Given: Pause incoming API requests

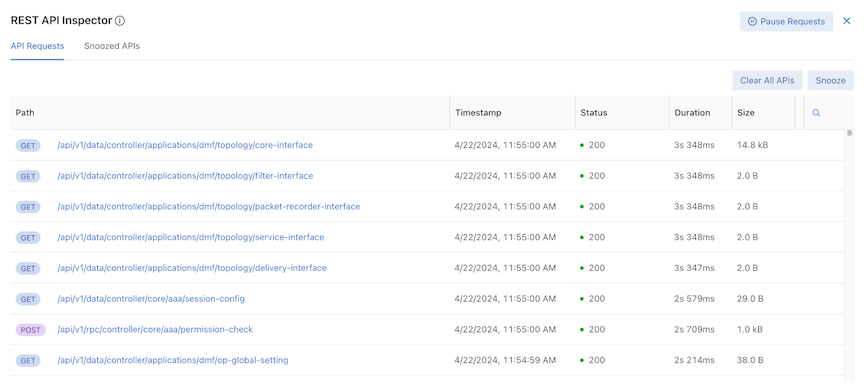Looking at the screenshot, I should pos(786,22).
